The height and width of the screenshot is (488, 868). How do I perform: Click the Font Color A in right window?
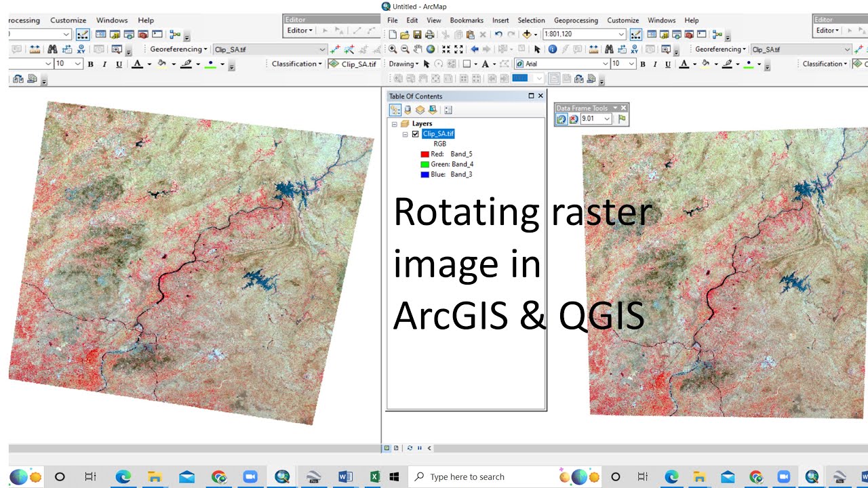684,64
